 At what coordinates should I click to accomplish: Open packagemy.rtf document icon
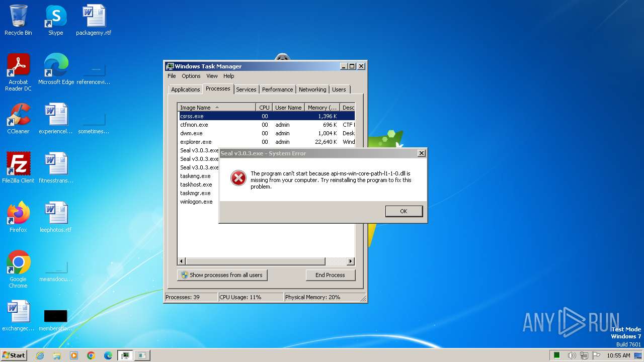click(x=94, y=20)
